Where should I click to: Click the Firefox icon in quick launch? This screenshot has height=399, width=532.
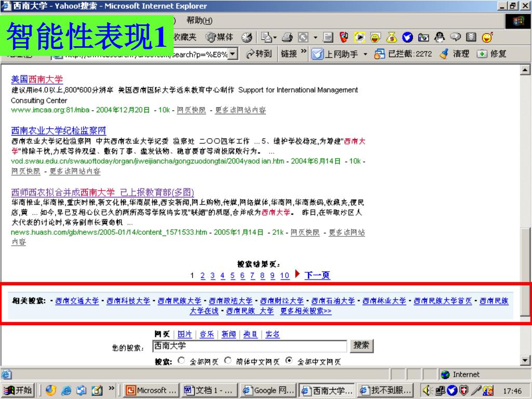(x=50, y=391)
